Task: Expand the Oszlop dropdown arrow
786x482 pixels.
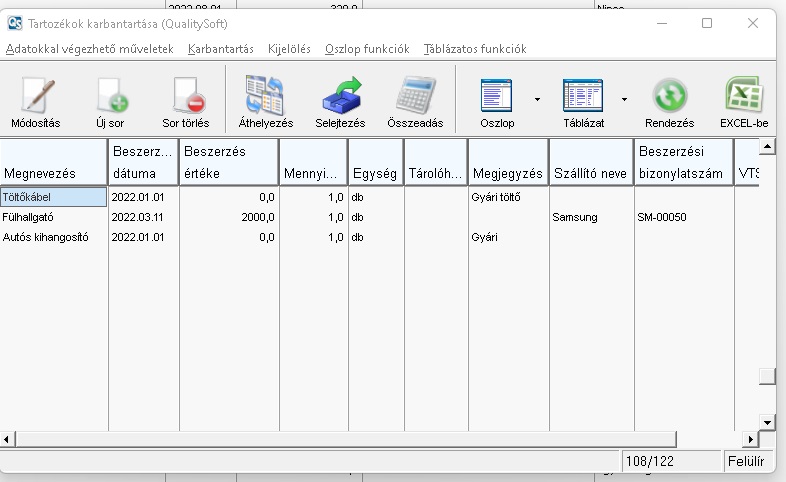Action: point(537,100)
